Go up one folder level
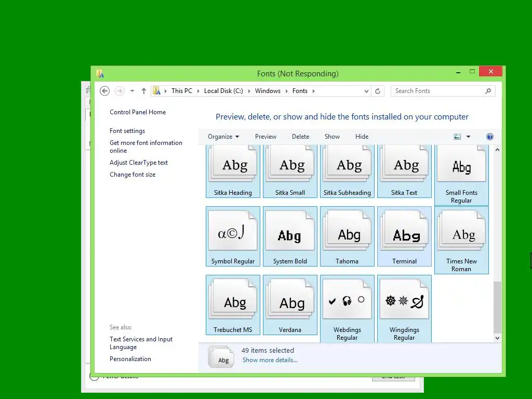Image resolution: width=532 pixels, height=399 pixels. point(144,91)
